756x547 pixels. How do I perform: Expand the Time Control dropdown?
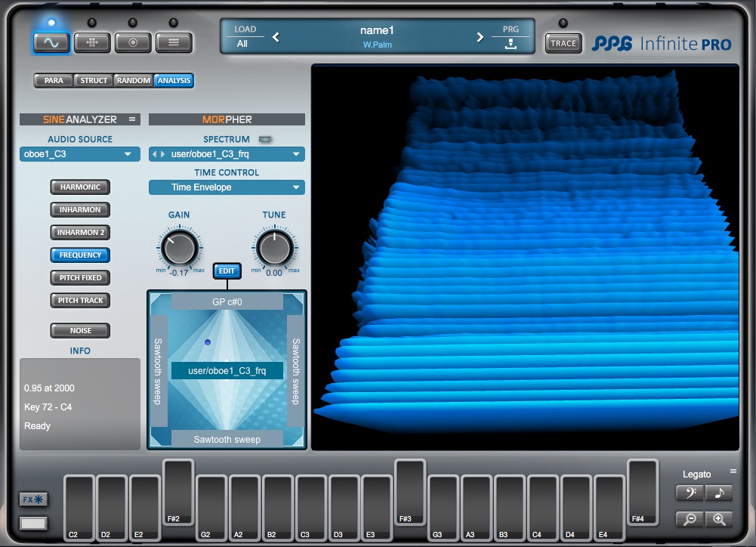tap(227, 187)
